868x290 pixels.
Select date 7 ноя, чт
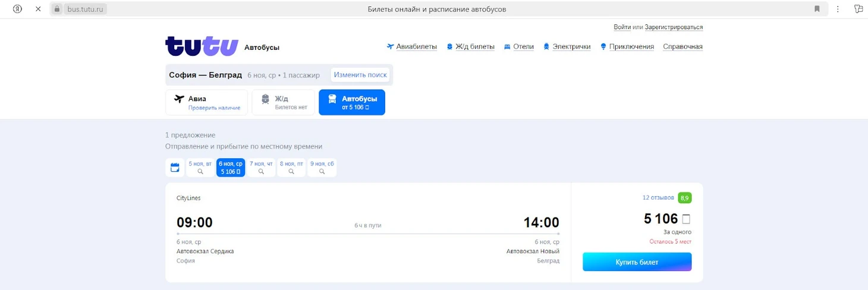(261, 168)
